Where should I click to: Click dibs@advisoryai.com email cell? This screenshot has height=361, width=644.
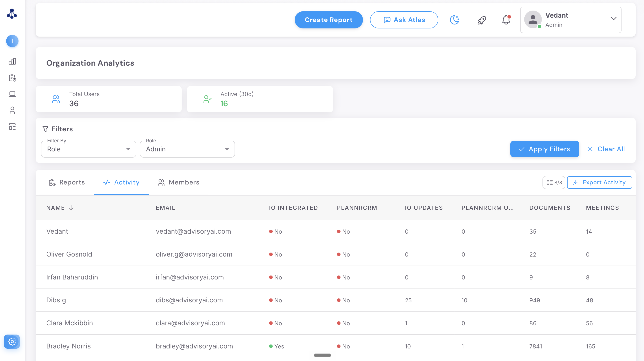click(189, 300)
